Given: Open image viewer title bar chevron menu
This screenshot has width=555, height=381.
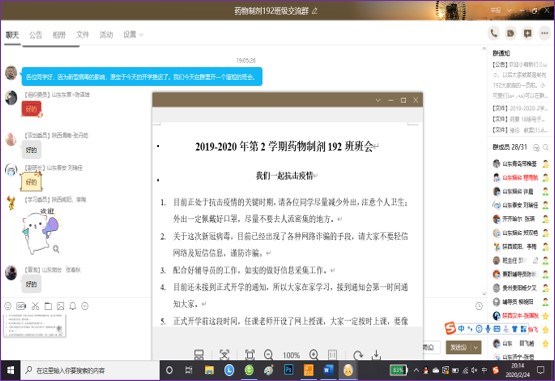Looking at the screenshot, I should [x=378, y=100].
